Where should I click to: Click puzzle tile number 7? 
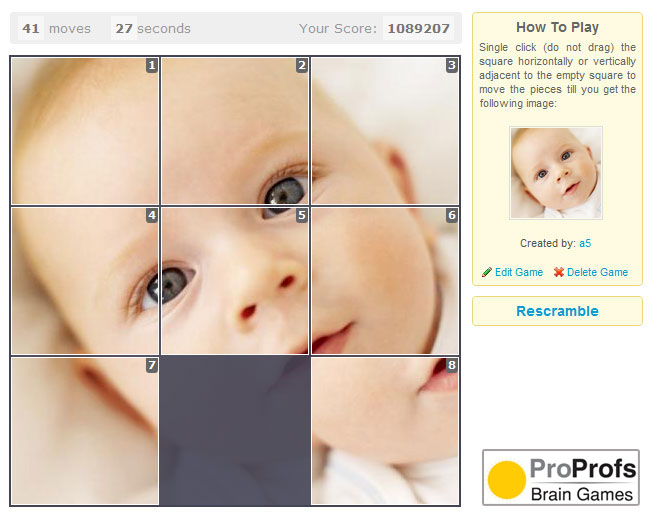click(85, 431)
